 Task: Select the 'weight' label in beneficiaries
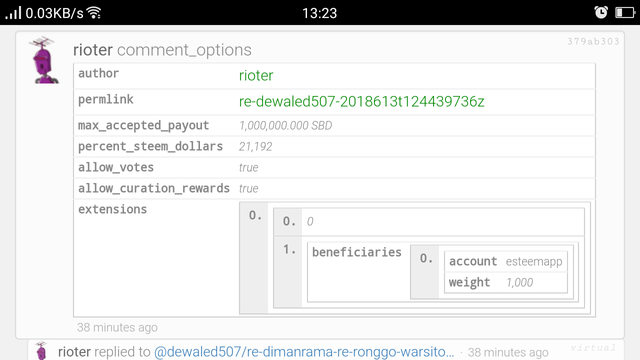[x=469, y=282]
